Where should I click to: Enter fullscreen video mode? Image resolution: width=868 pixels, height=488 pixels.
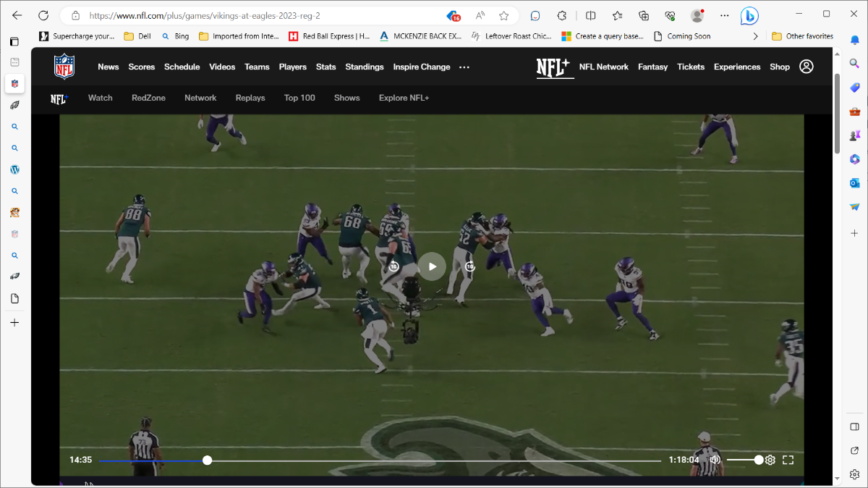(x=788, y=460)
